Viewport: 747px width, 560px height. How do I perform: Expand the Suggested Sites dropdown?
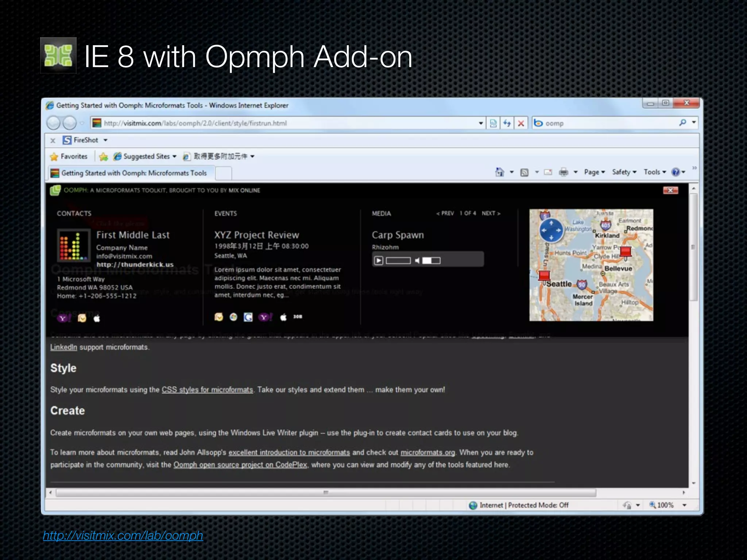174,156
